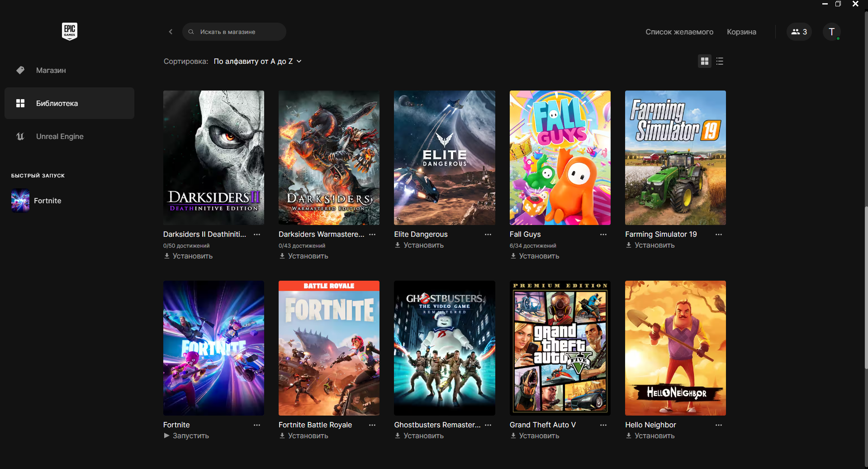Go back with the left chevron arrow
This screenshot has height=469, width=868.
[171, 32]
